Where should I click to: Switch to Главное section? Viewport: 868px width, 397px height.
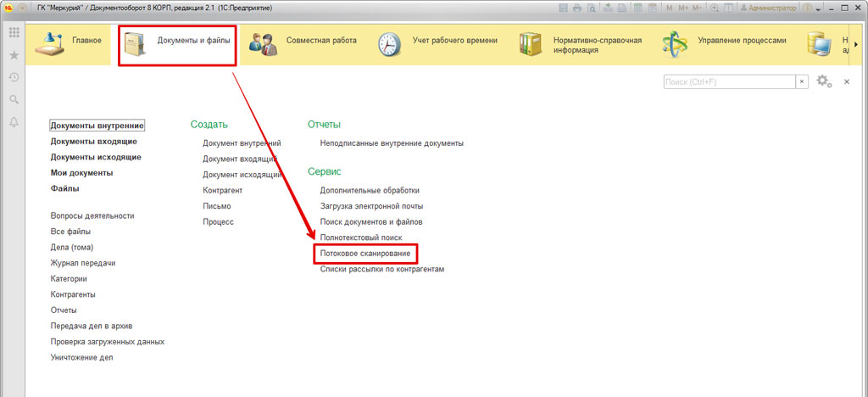[x=70, y=41]
